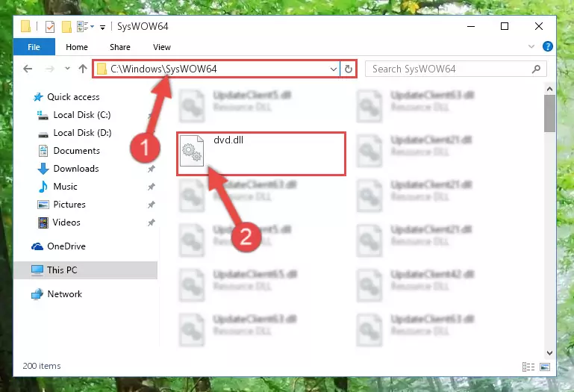Open Documents in navigation pane
The height and width of the screenshot is (392, 574).
(x=77, y=151)
